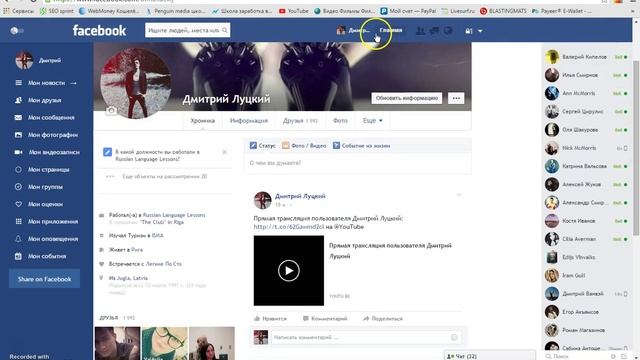Open chat with Алексей Жуков

586,184
